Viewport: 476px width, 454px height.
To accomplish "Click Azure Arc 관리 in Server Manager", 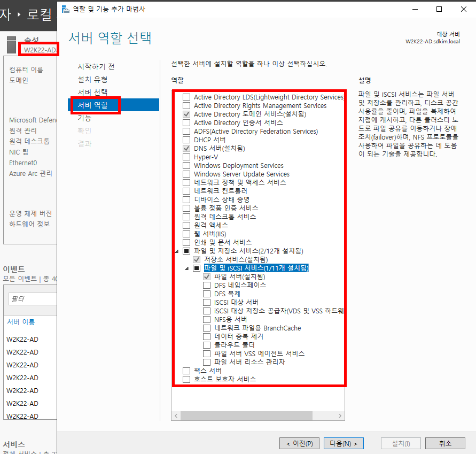I will coord(30,173).
